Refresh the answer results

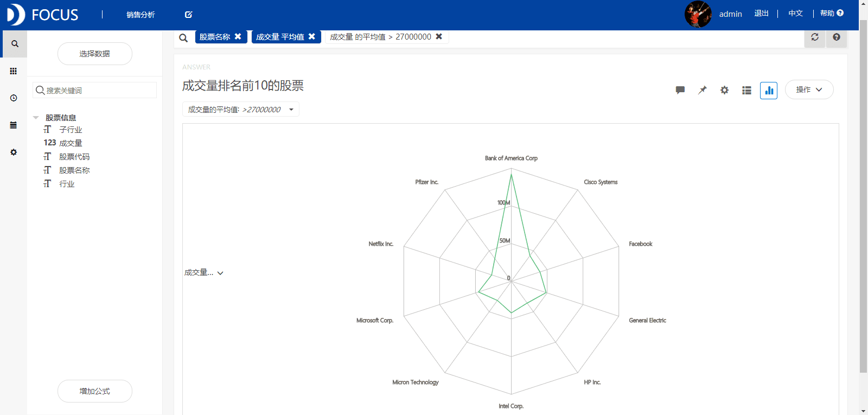pyautogui.click(x=814, y=37)
